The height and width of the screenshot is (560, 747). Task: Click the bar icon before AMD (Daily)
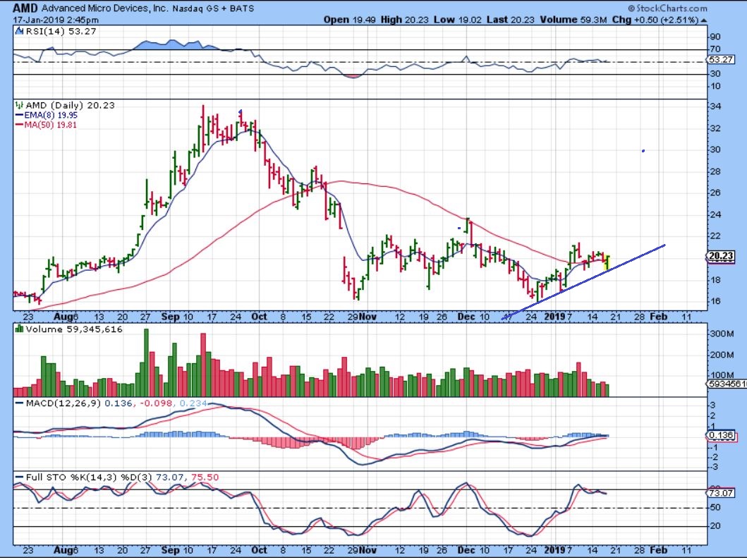tap(19, 105)
